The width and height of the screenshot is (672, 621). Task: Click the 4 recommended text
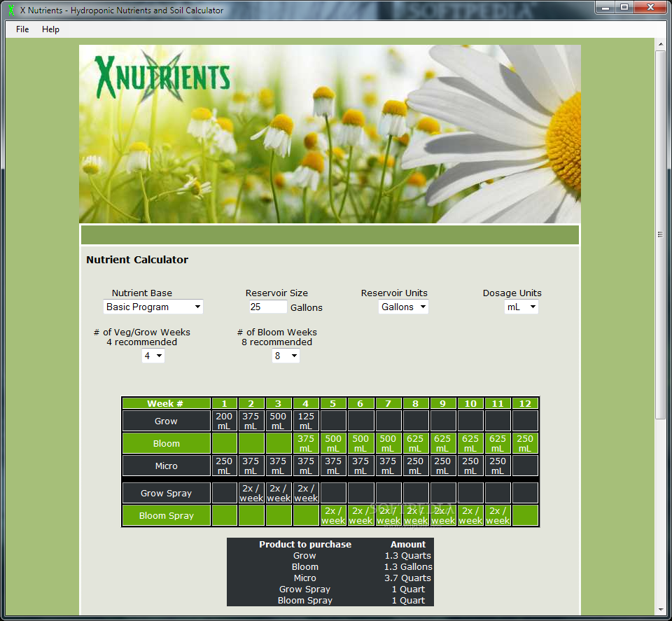pos(142,342)
